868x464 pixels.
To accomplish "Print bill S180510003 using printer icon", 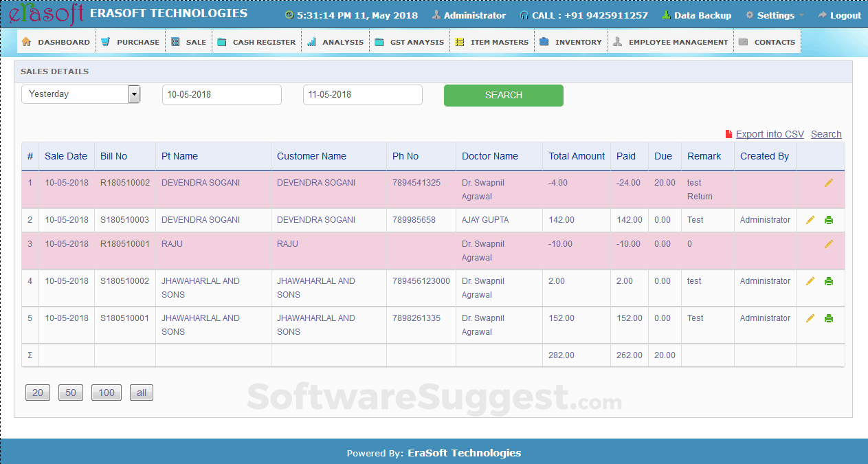I will (829, 220).
